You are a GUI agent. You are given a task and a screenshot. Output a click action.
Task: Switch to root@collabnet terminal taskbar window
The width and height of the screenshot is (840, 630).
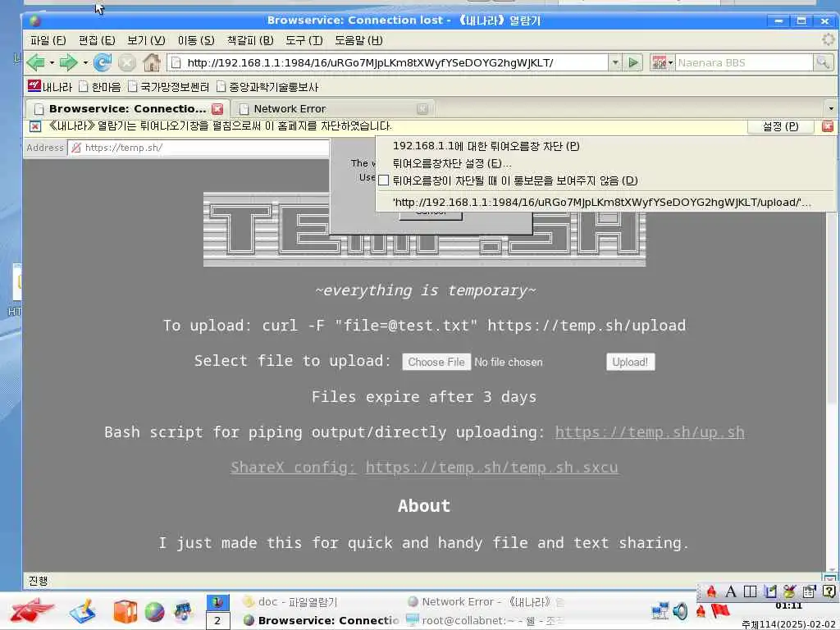pyautogui.click(x=485, y=621)
